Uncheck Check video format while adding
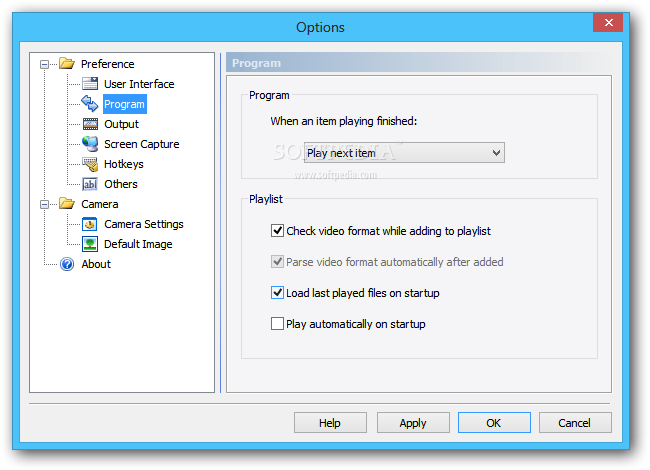Image resolution: width=650 pixels, height=470 pixels. 278,231
